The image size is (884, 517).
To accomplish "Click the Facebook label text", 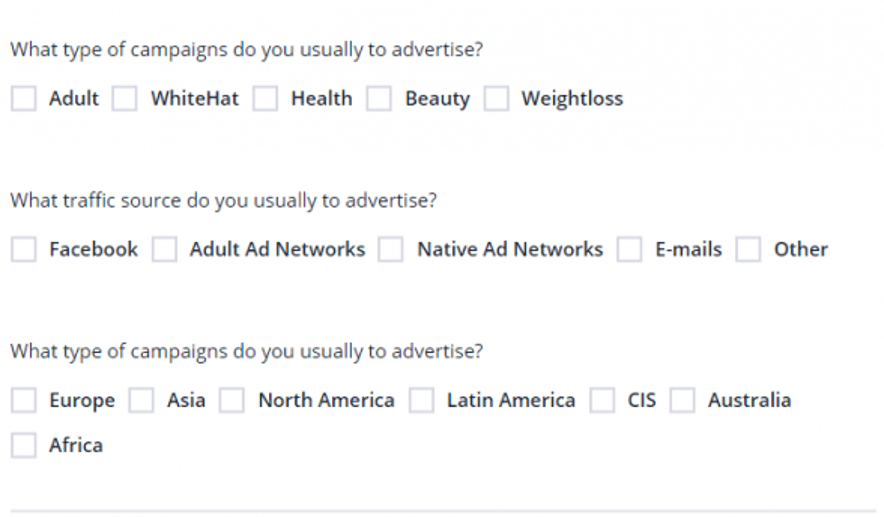I will pos(94,249).
